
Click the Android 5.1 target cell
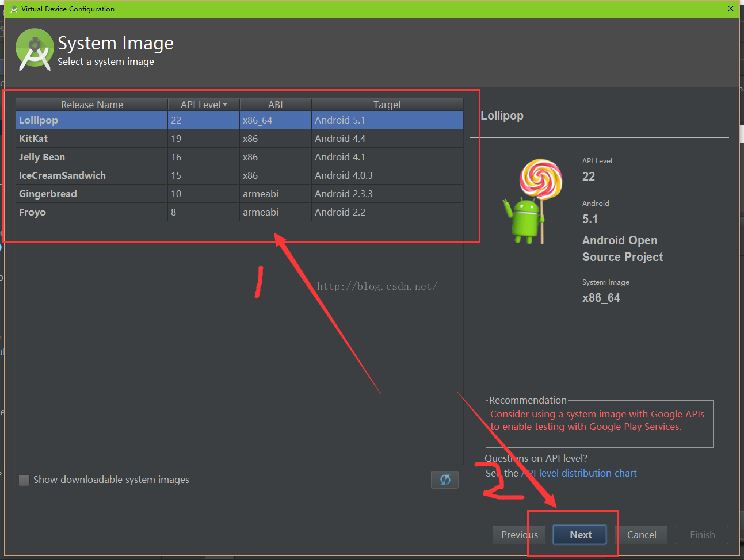387,120
